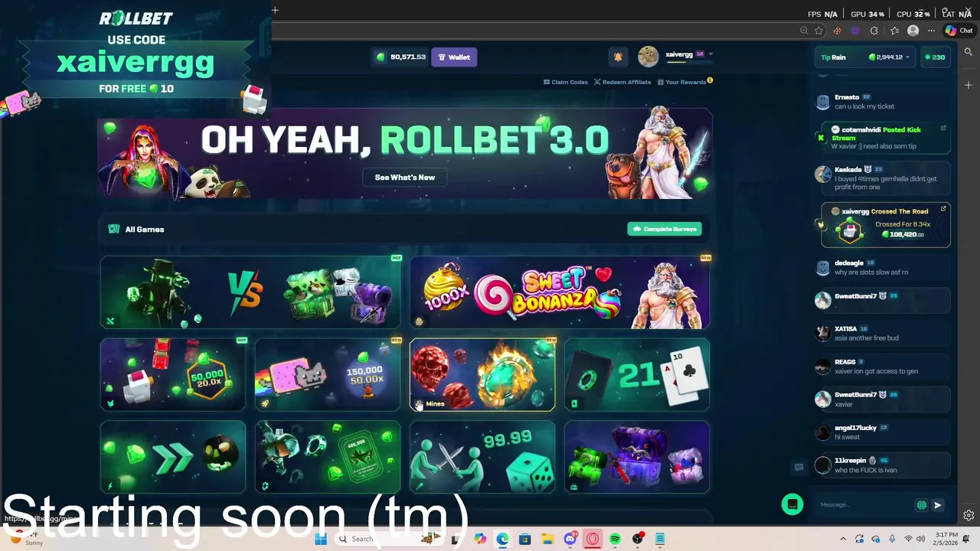The height and width of the screenshot is (551, 980).
Task: Open the taskbar volume speaker icon
Action: click(x=920, y=539)
